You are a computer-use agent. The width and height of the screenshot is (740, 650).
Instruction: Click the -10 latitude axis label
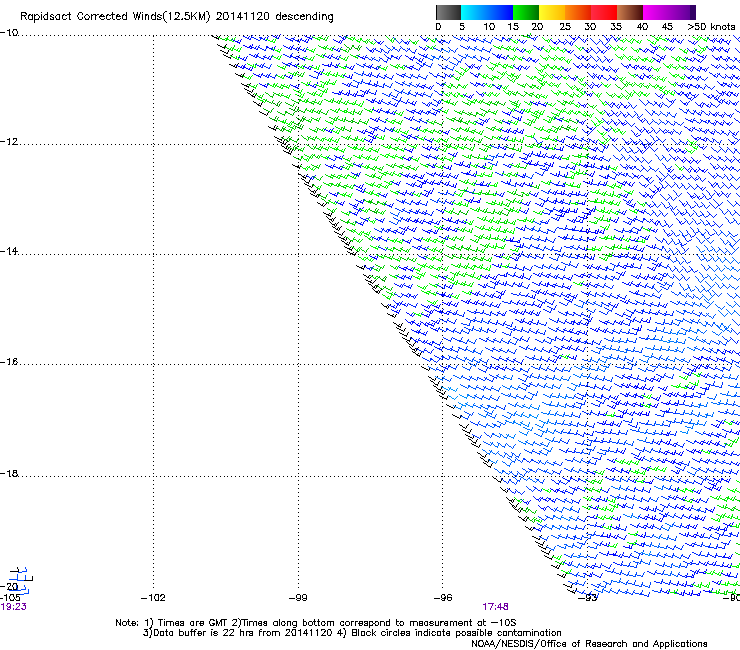point(9,33)
